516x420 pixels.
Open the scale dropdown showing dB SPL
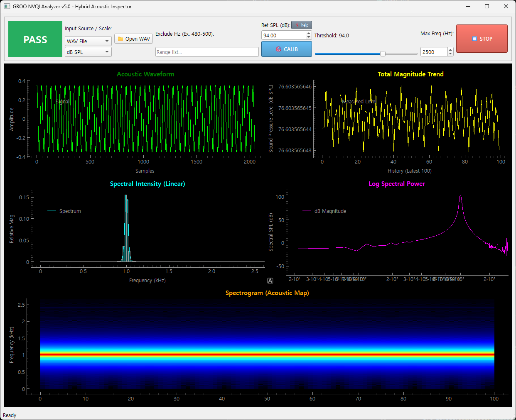click(x=88, y=52)
